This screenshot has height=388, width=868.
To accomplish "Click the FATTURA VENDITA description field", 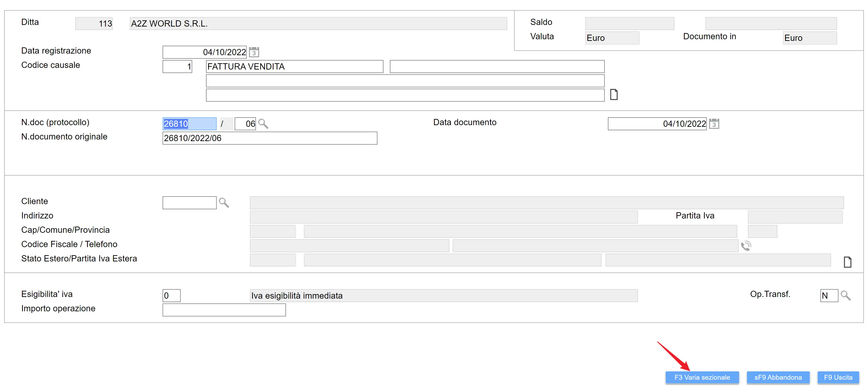I will [x=294, y=66].
